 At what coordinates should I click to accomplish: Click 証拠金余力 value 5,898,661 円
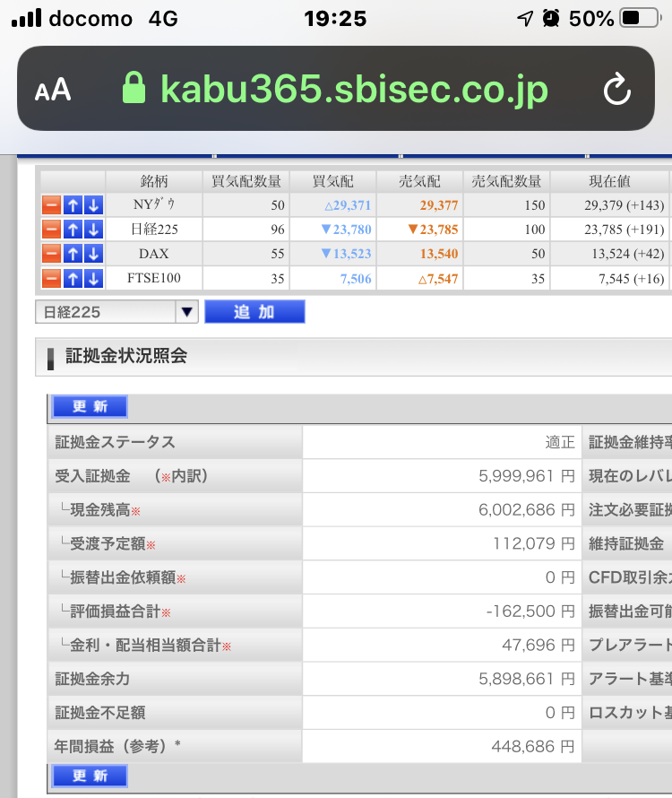tap(527, 679)
